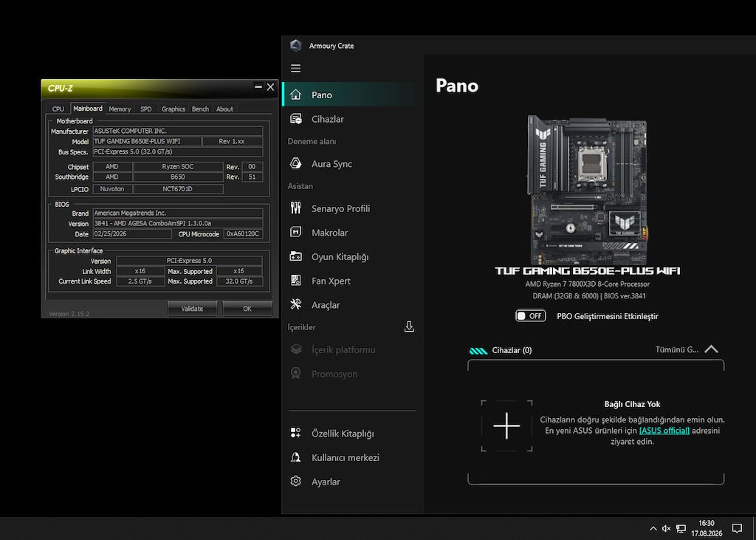Toggle PBO Geliştirmesini Etkinleştir switch
Viewport: 756px width, 540px height.
tap(530, 316)
